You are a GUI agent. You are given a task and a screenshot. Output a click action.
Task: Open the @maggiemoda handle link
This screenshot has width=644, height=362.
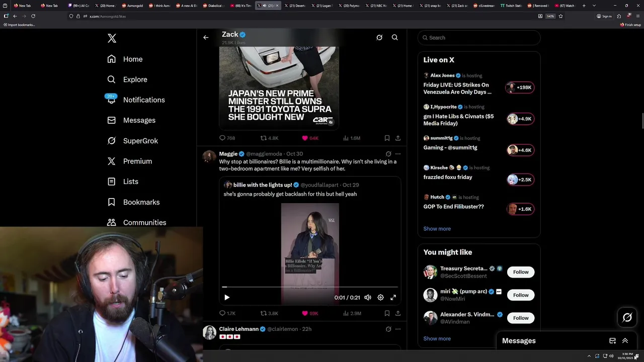pyautogui.click(x=264, y=154)
